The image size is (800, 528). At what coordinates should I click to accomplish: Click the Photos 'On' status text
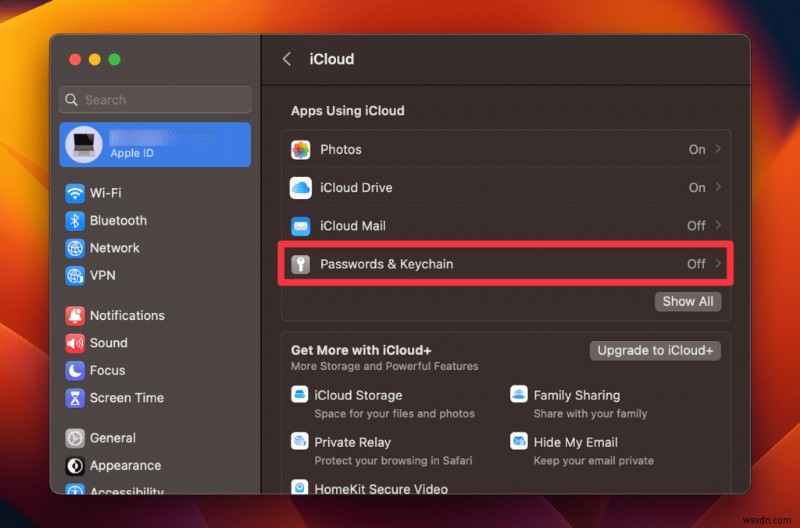[x=697, y=150]
